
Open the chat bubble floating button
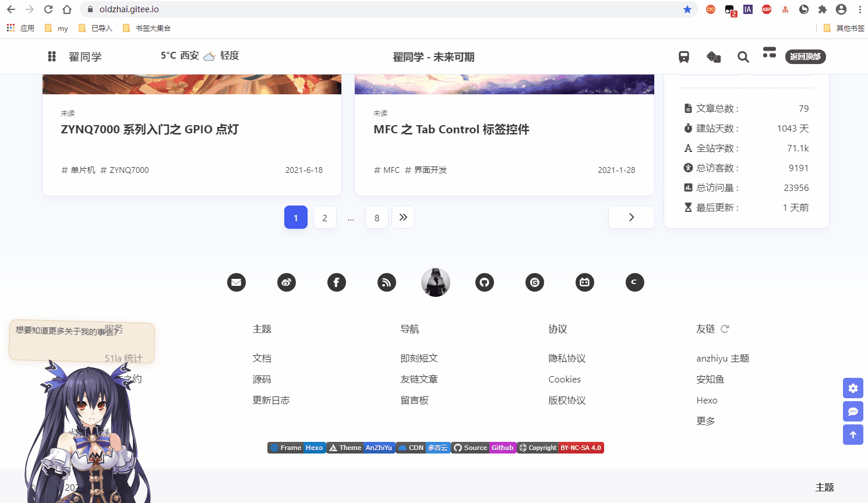coord(853,412)
